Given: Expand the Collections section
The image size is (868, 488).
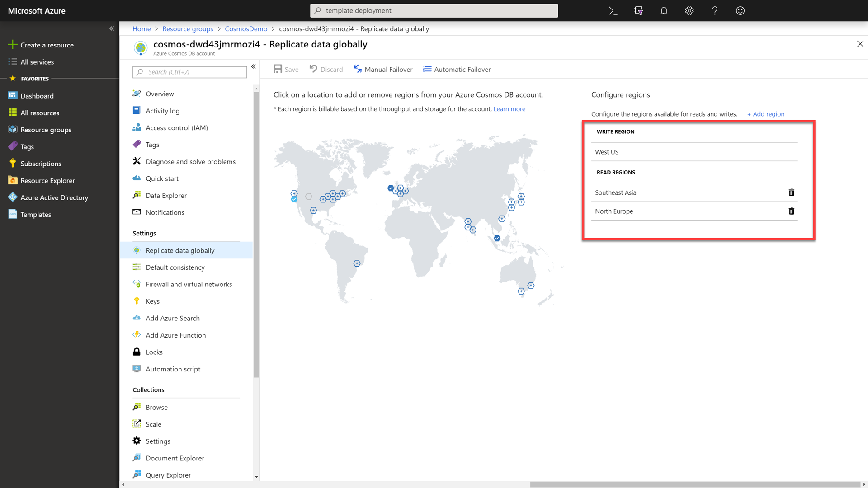Looking at the screenshot, I should (148, 389).
